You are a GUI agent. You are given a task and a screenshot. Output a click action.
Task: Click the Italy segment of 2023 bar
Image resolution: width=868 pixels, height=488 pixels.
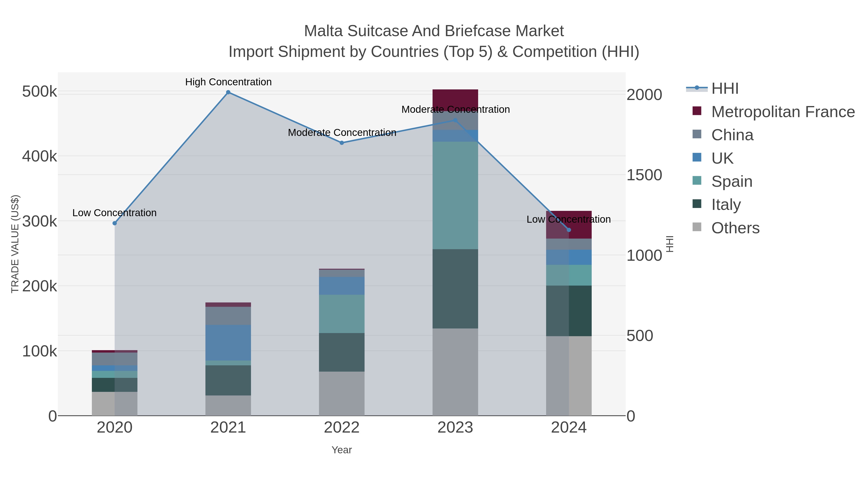(x=455, y=289)
